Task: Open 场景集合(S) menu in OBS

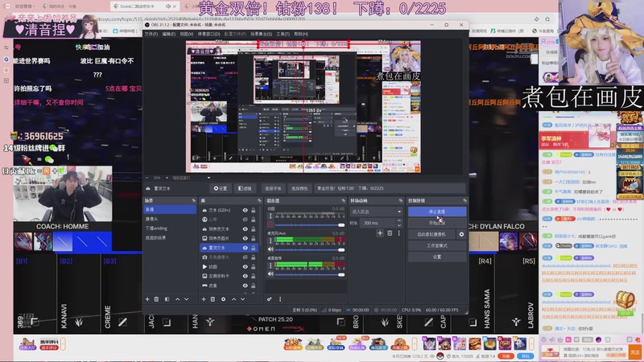Action: click(261, 34)
